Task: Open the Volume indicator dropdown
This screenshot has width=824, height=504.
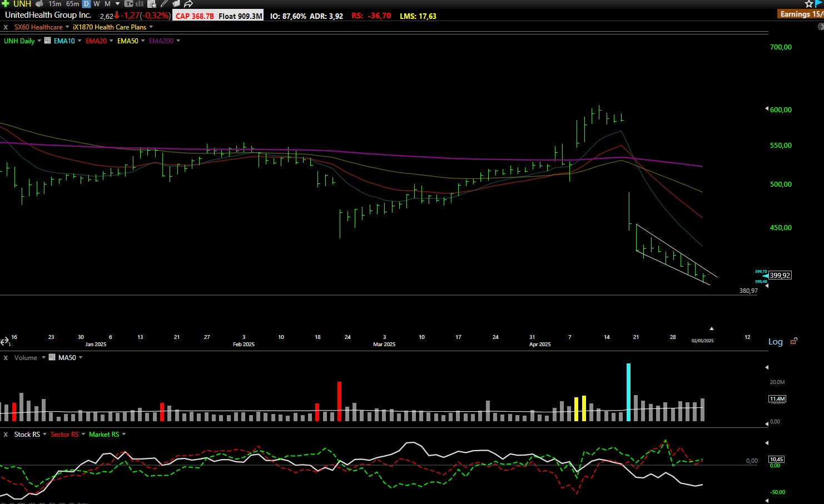Action: [43, 357]
